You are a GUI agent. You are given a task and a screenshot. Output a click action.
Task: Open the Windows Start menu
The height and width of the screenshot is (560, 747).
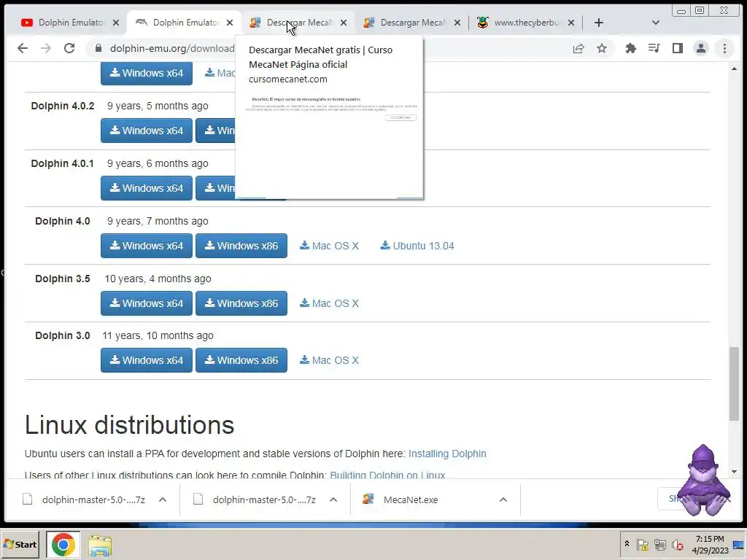pyautogui.click(x=20, y=544)
